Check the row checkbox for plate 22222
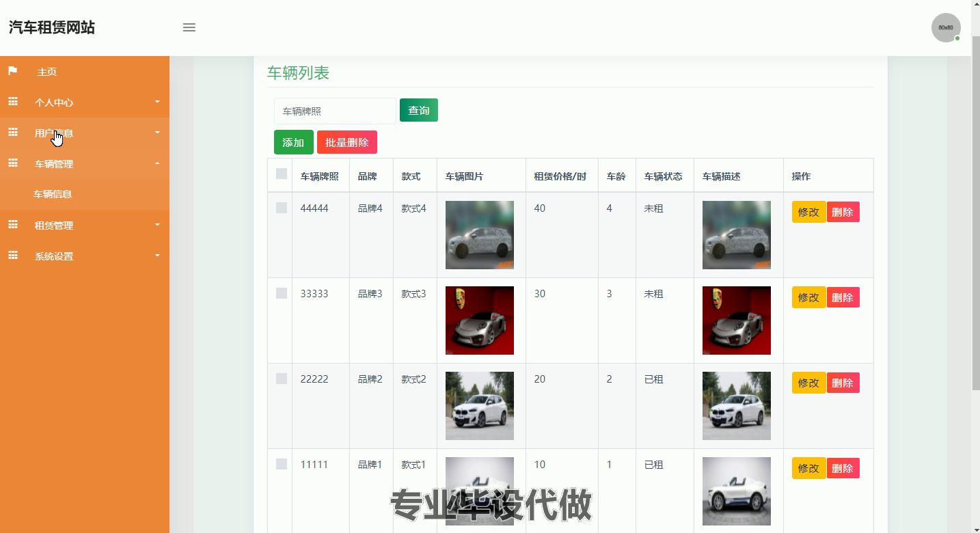Viewport: 980px width, 533px height. [282, 379]
